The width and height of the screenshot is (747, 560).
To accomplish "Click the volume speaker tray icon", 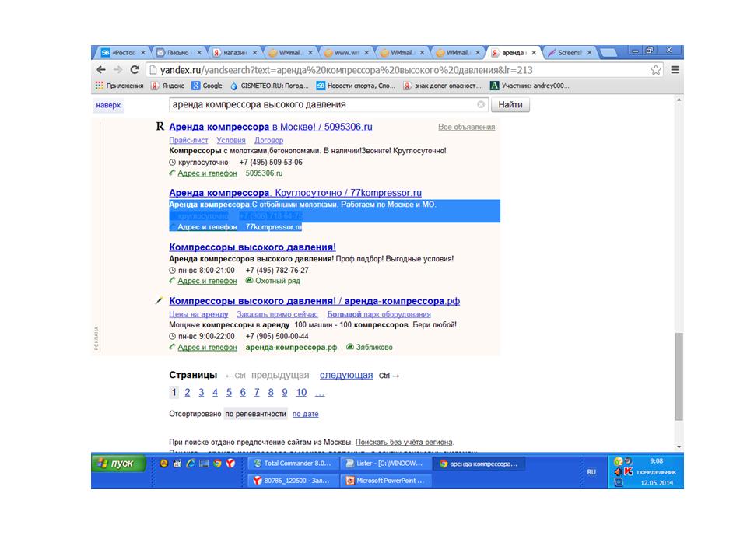I will pos(618,471).
